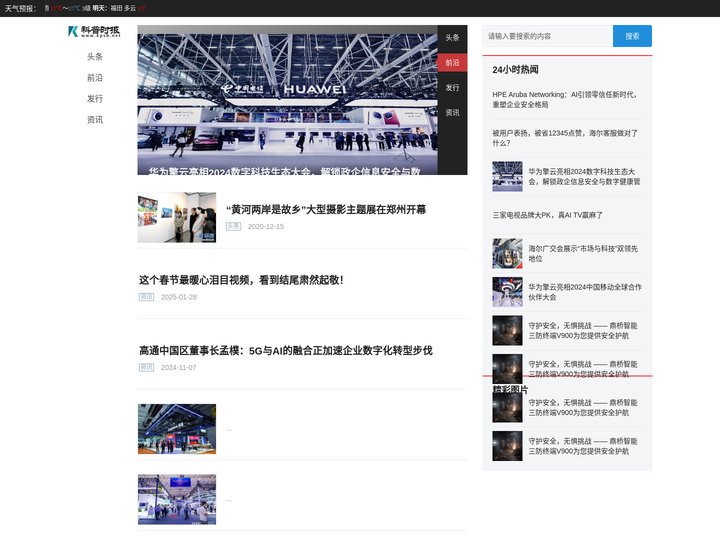720x540 pixels.
Task: Click the blue 搜索 button
Action: 632,36
